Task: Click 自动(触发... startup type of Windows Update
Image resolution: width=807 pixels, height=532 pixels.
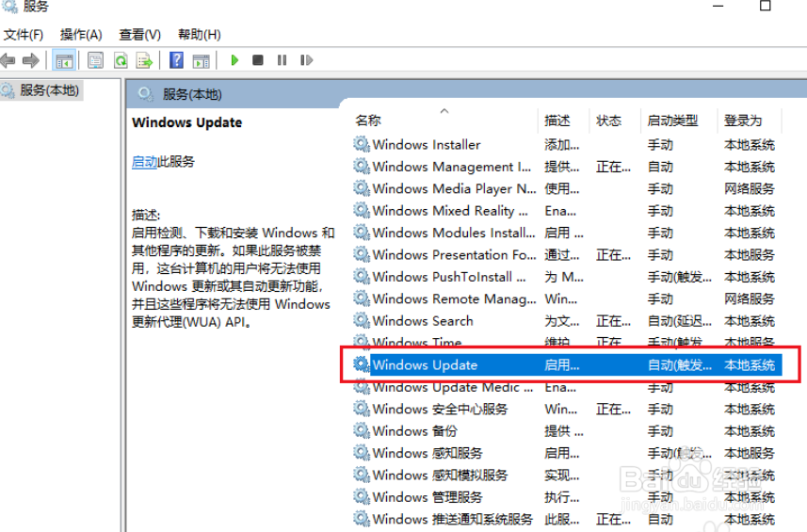Action: [x=679, y=365]
